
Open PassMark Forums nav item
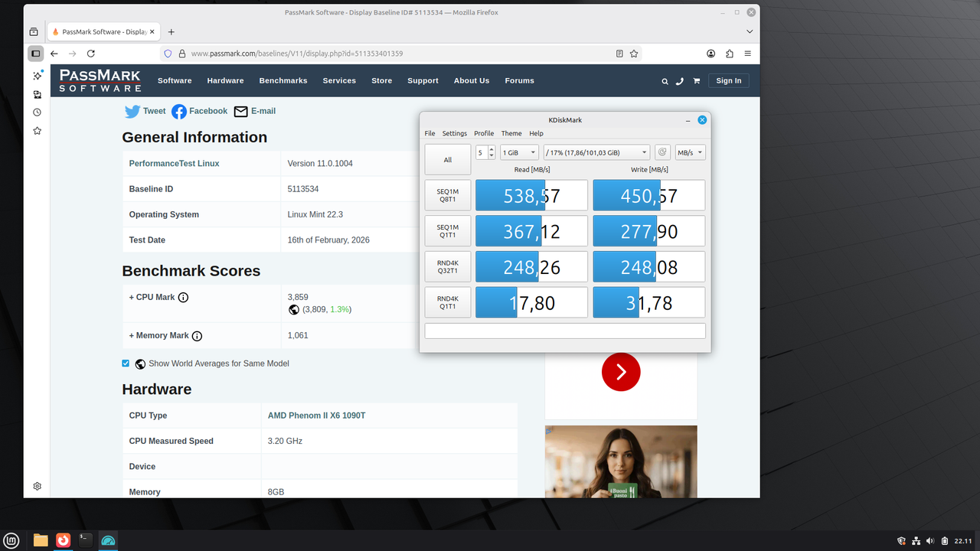pyautogui.click(x=519, y=81)
